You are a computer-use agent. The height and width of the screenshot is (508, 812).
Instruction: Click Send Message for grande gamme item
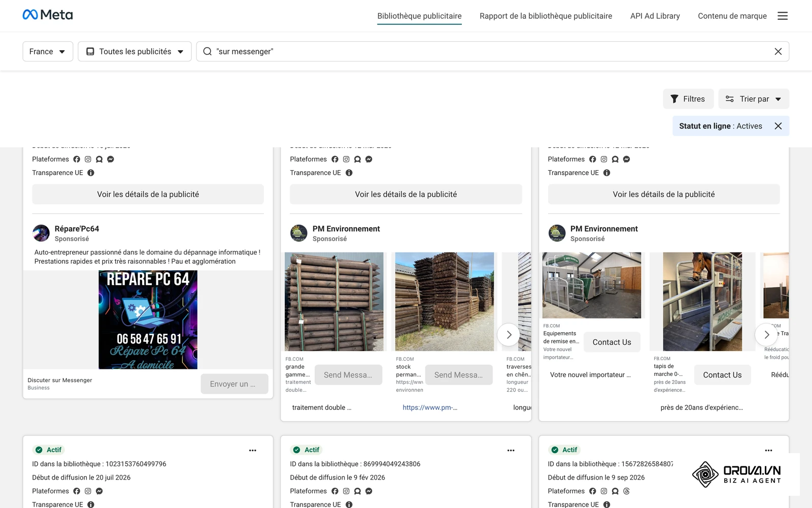tap(348, 375)
